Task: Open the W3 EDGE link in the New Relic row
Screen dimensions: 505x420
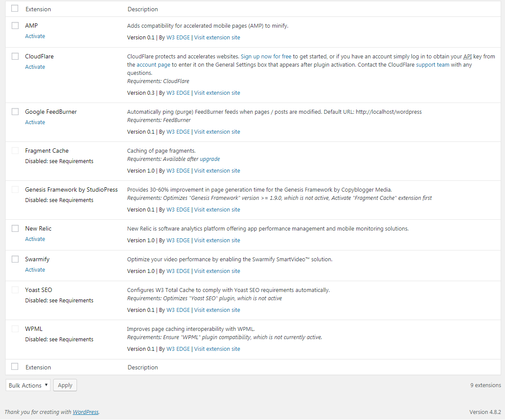Action: tap(178, 240)
